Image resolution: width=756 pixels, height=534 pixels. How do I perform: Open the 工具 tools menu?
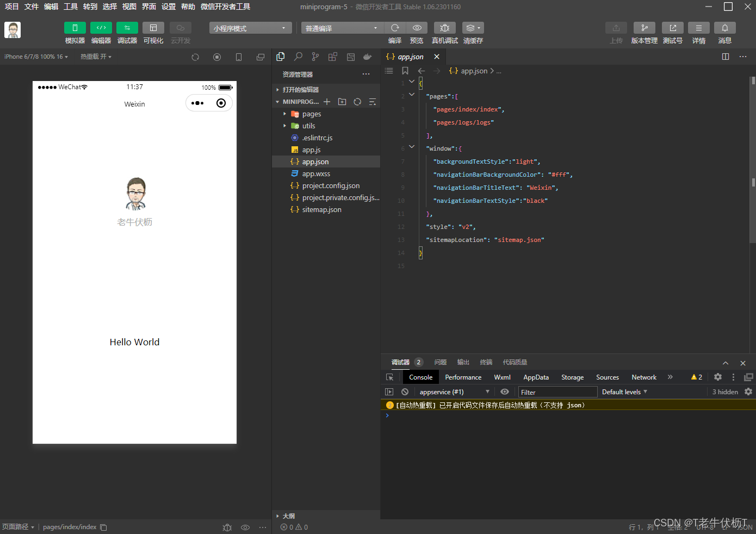[71, 7]
